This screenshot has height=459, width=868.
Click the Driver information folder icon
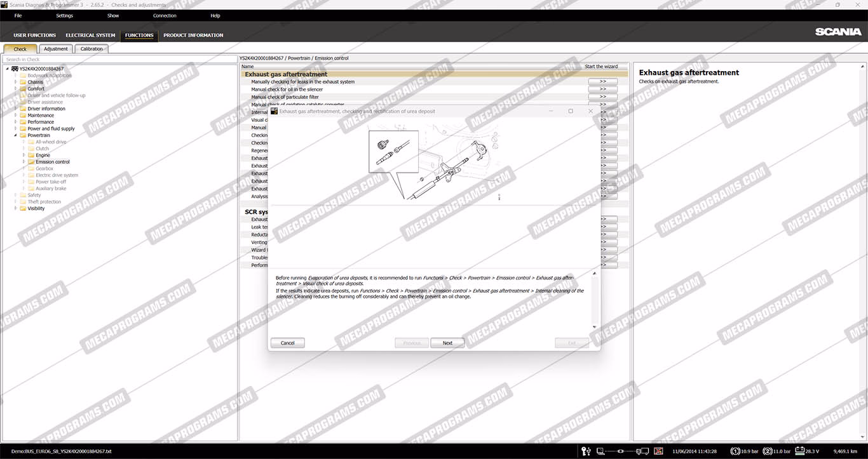(23, 109)
